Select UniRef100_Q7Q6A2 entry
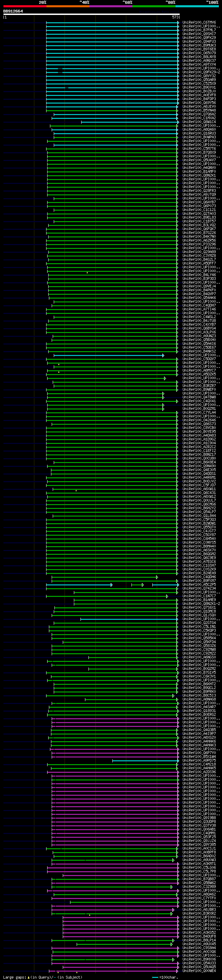This screenshot has width=222, height=980. (x=199, y=114)
